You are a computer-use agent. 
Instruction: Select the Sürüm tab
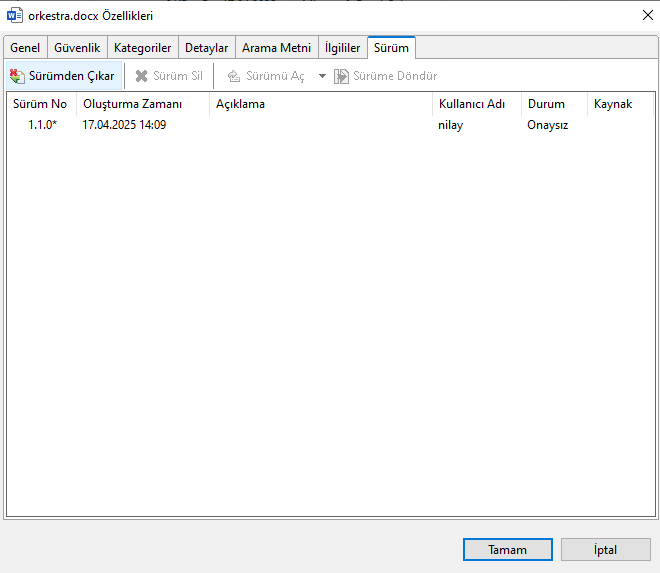(x=391, y=48)
